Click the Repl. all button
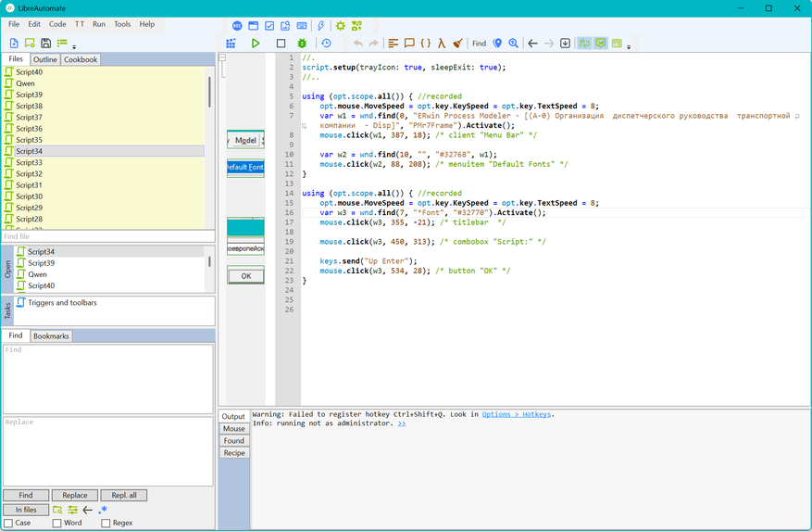 tap(124, 495)
